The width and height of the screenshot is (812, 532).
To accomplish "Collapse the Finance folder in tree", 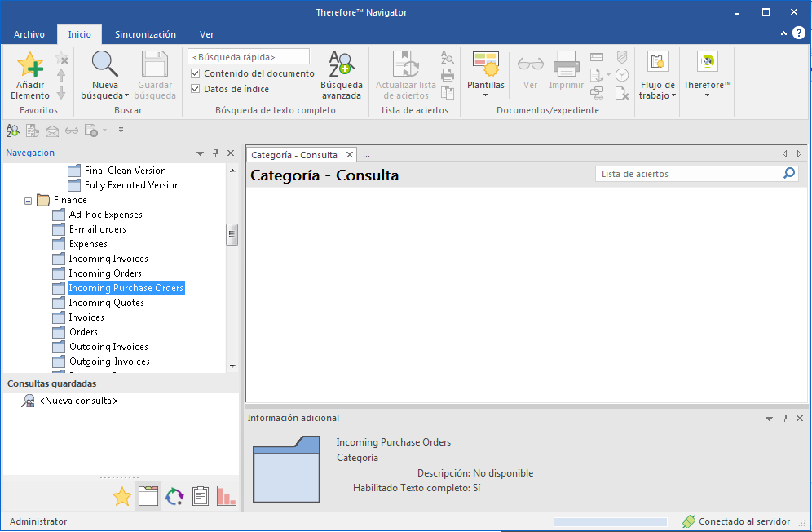I will point(28,201).
